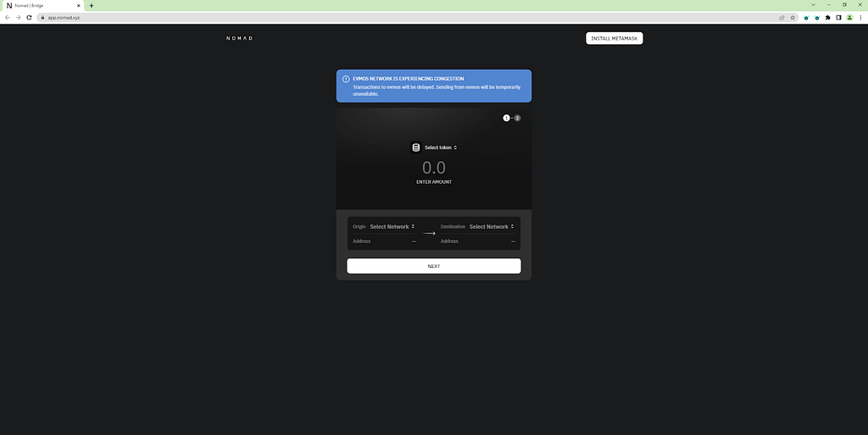Minimize the browser window
This screenshot has width=868, height=435.
(x=829, y=5)
